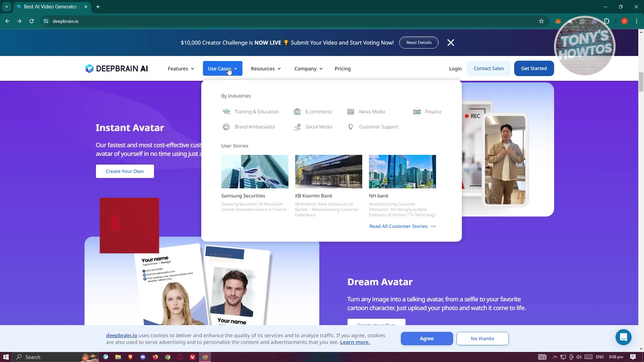
Task: Open the Login page
Action: click(x=455, y=69)
